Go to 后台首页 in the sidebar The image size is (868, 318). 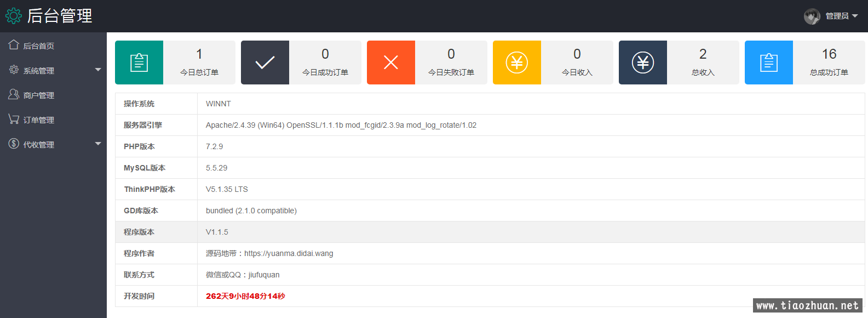38,46
